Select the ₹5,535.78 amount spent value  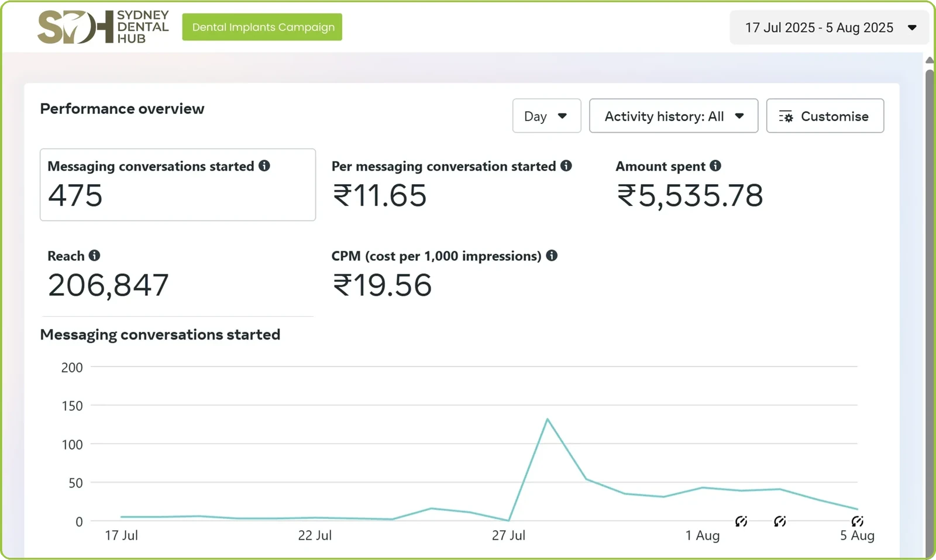(690, 195)
